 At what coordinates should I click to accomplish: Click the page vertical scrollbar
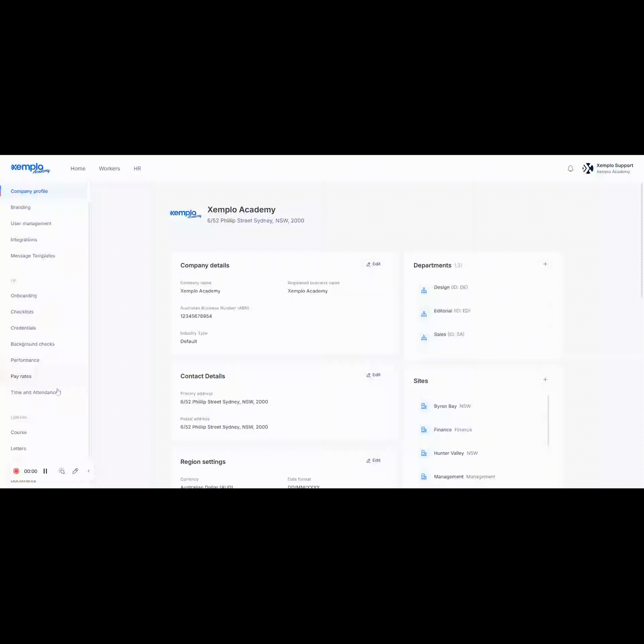[642, 240]
